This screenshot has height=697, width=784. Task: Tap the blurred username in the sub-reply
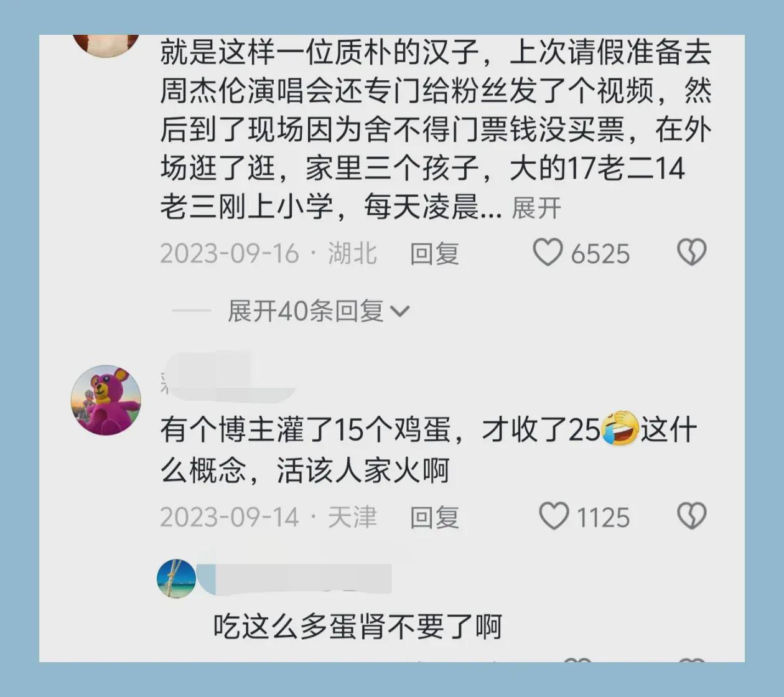pyautogui.click(x=295, y=579)
